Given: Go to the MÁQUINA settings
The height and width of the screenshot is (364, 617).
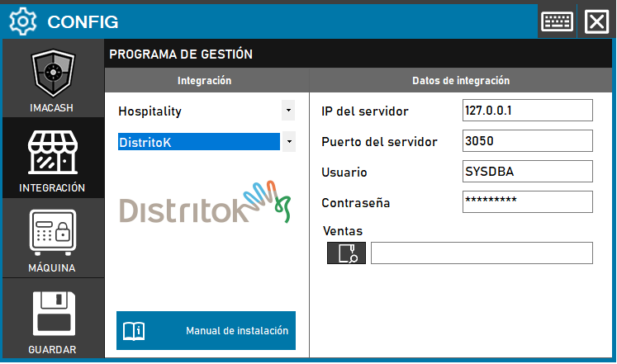Looking at the screenshot, I should pos(53,238).
